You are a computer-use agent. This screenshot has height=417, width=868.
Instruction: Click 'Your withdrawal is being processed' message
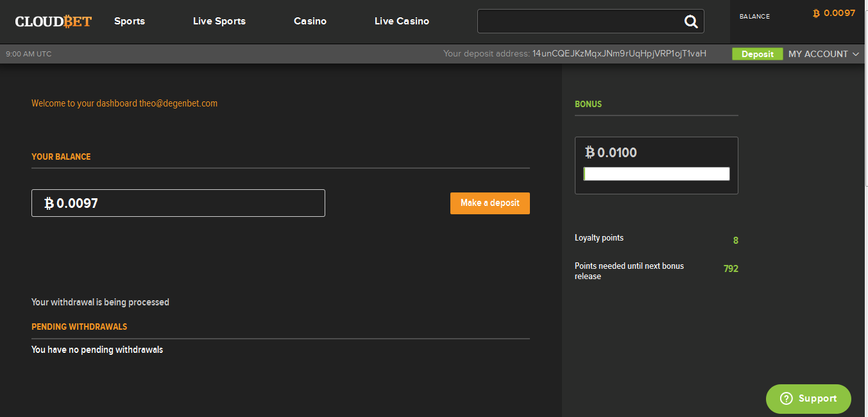point(100,302)
